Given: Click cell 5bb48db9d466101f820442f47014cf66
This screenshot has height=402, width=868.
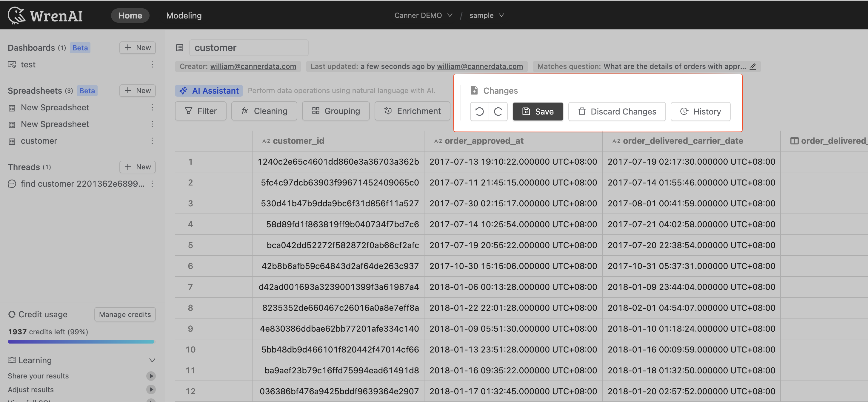Looking at the screenshot, I should 338,350.
